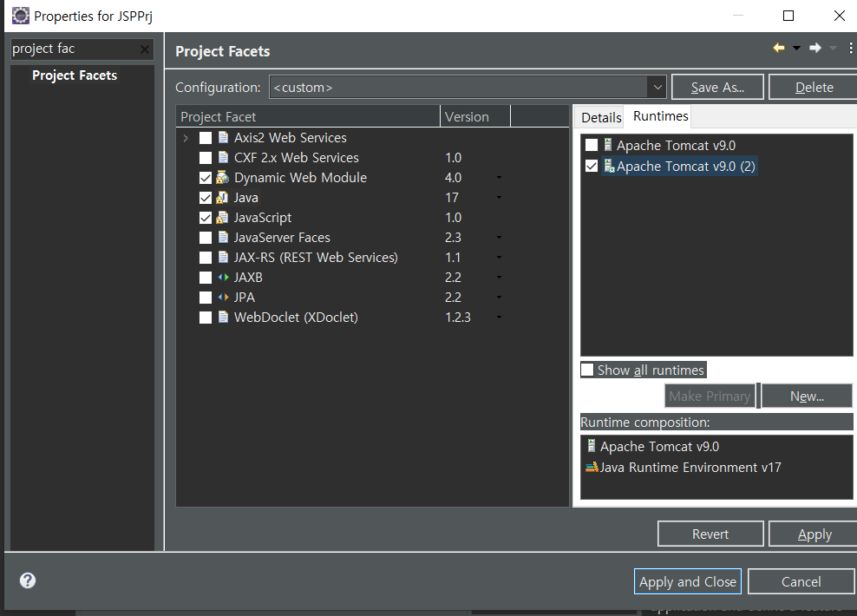Screen dimensions: 857x616
Task: Click the JAX-RS facet icon
Action: (223, 257)
